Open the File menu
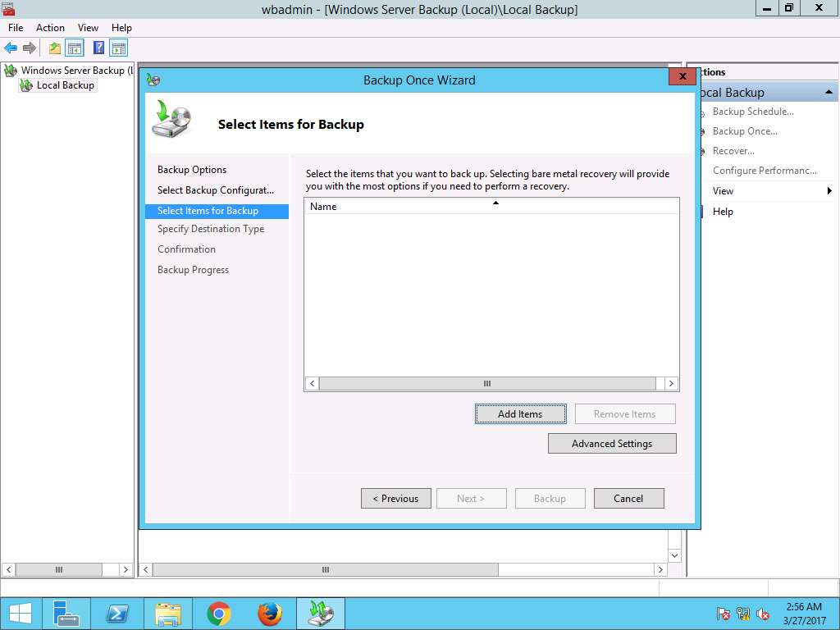The height and width of the screenshot is (630, 840). pyautogui.click(x=16, y=28)
